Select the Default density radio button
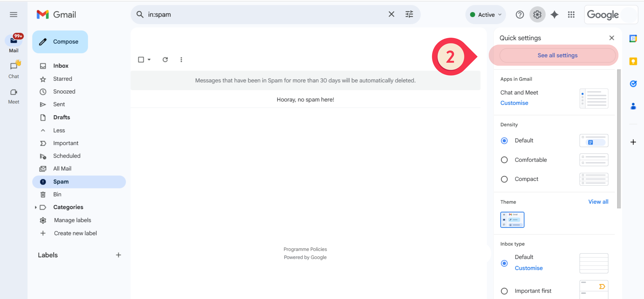 coord(504,141)
